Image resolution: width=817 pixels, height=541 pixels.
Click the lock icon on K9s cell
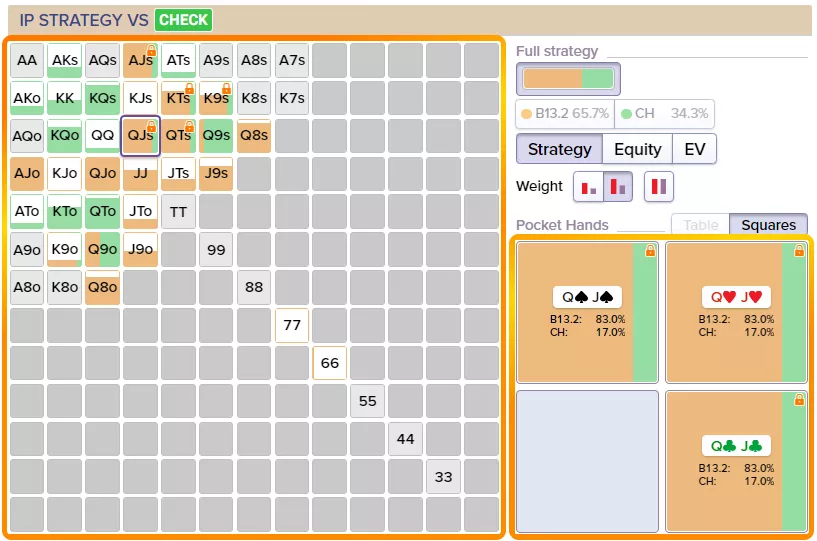(227, 89)
